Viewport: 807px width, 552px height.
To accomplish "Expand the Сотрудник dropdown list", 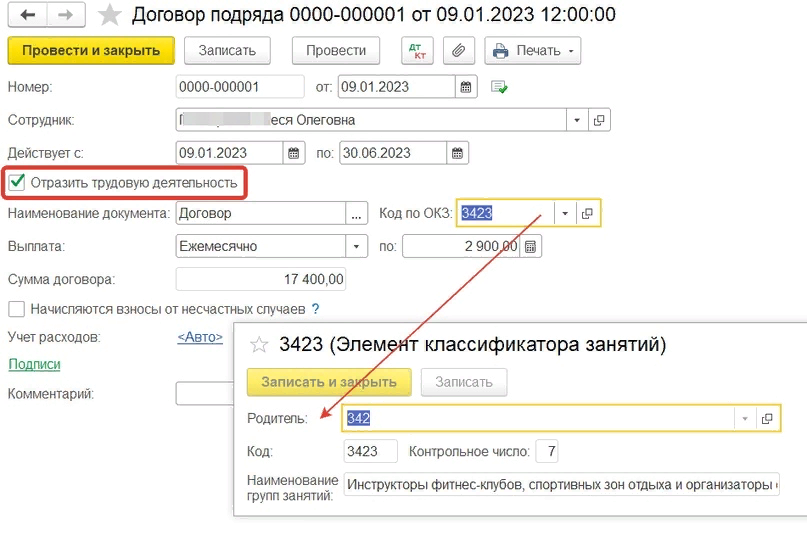I will [577, 120].
